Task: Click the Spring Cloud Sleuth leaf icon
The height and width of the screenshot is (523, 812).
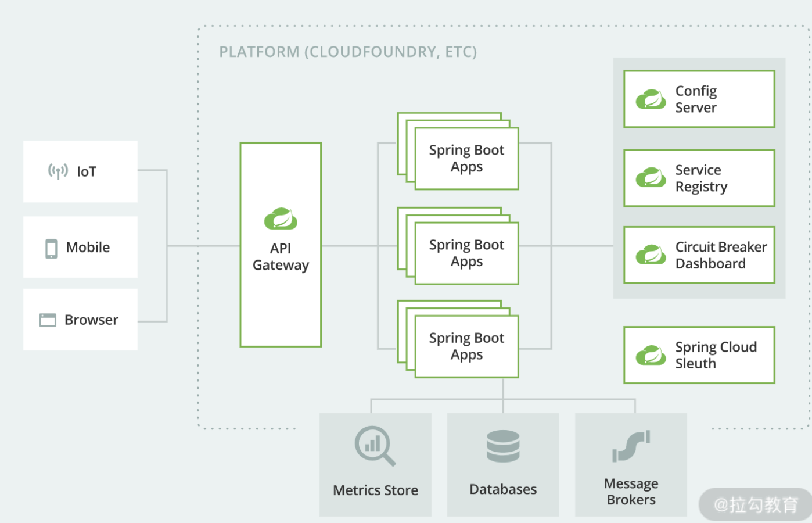Action: click(651, 355)
